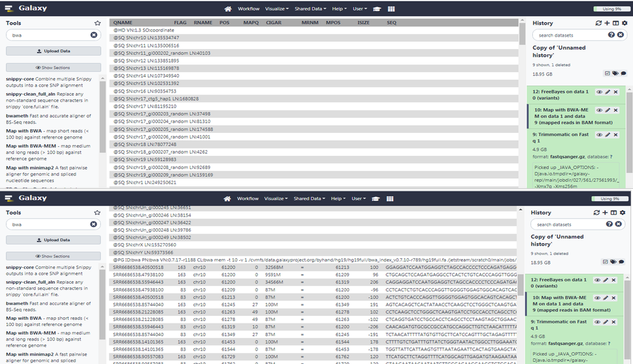633x364 pixels.
Task: Open Shared Data dropdown in lower masthead
Action: click(x=310, y=199)
